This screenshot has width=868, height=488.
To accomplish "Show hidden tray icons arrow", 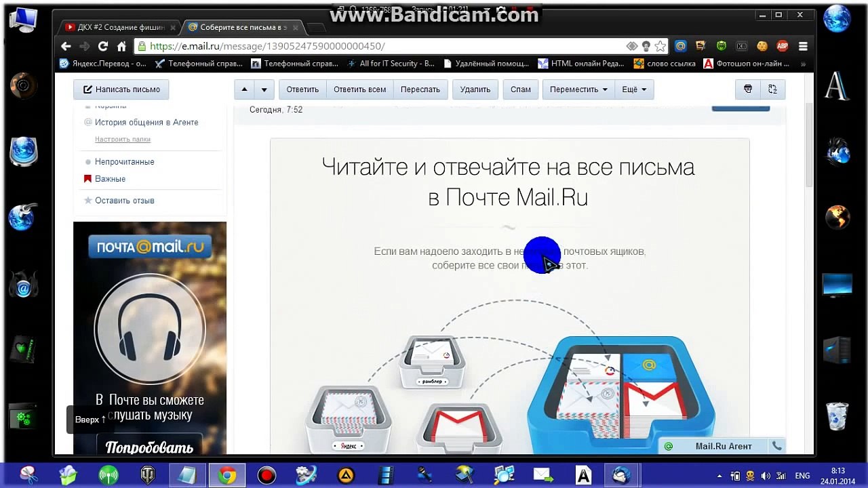I will click(719, 476).
